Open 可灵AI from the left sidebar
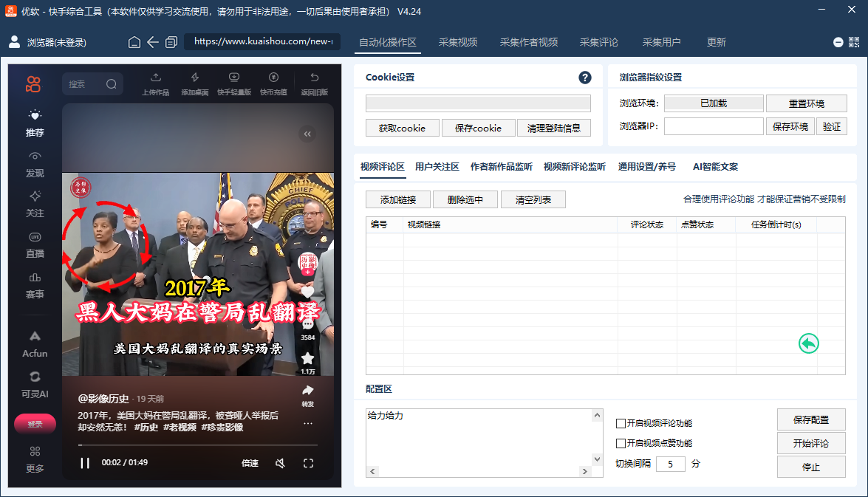Image resolution: width=868 pixels, height=497 pixels. 33,384
